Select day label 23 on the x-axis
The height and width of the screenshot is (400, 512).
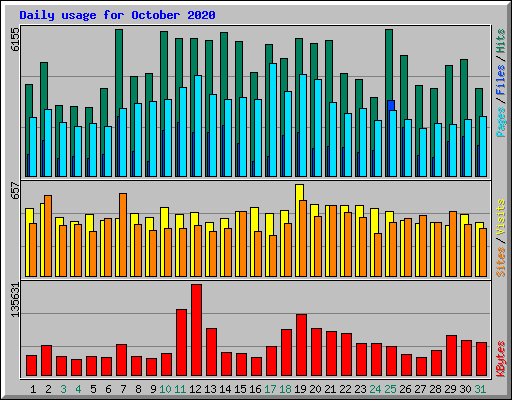[360, 389]
